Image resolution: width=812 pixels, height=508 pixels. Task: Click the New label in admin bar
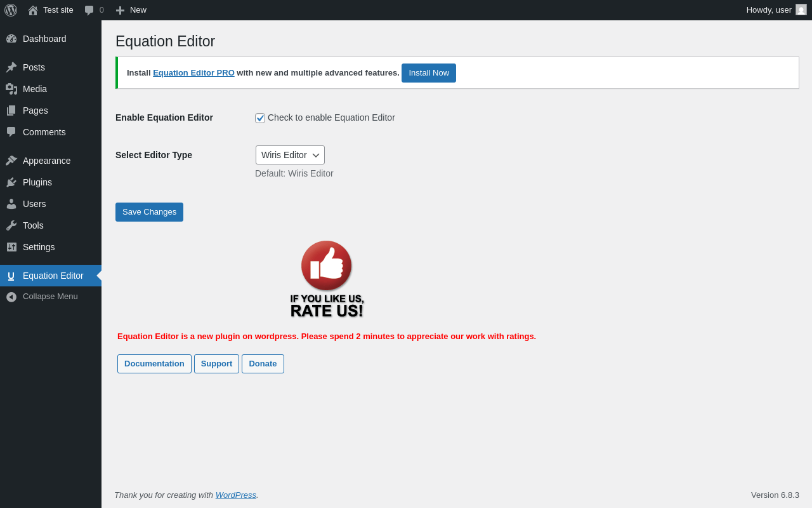138,10
